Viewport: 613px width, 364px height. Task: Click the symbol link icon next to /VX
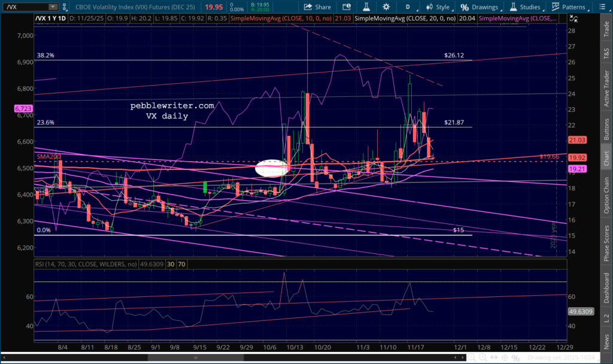pyautogui.click(x=65, y=7)
